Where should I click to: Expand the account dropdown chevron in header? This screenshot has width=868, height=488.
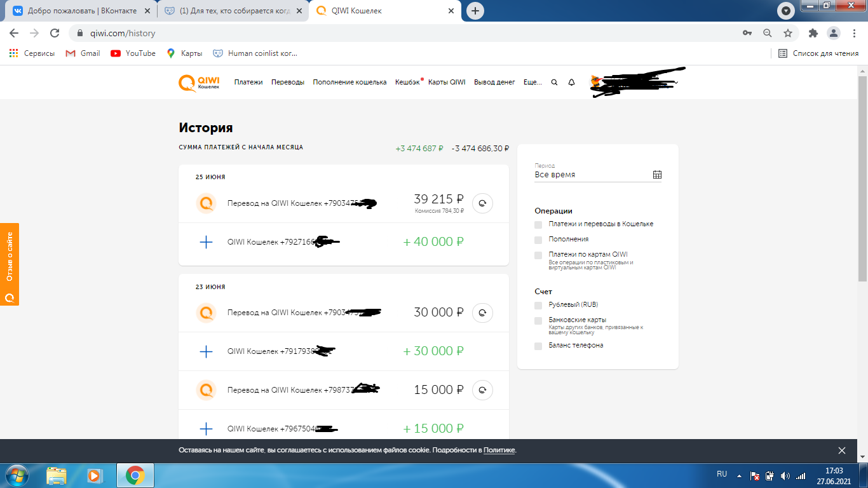(677, 83)
